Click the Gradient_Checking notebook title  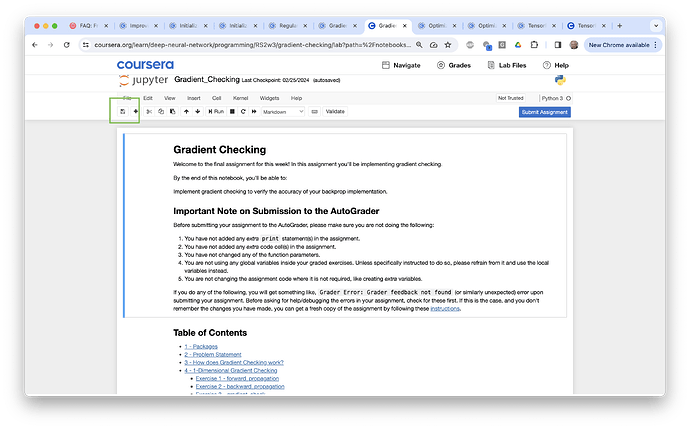tap(207, 79)
